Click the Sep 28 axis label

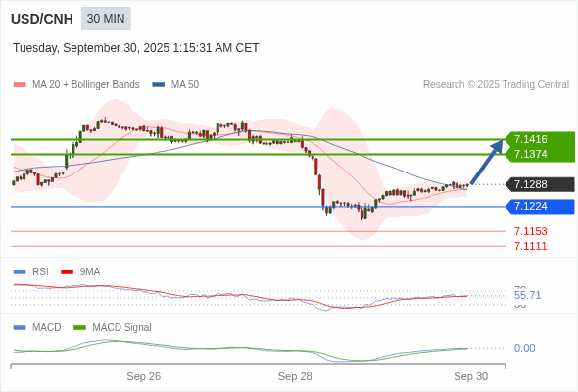(x=295, y=376)
